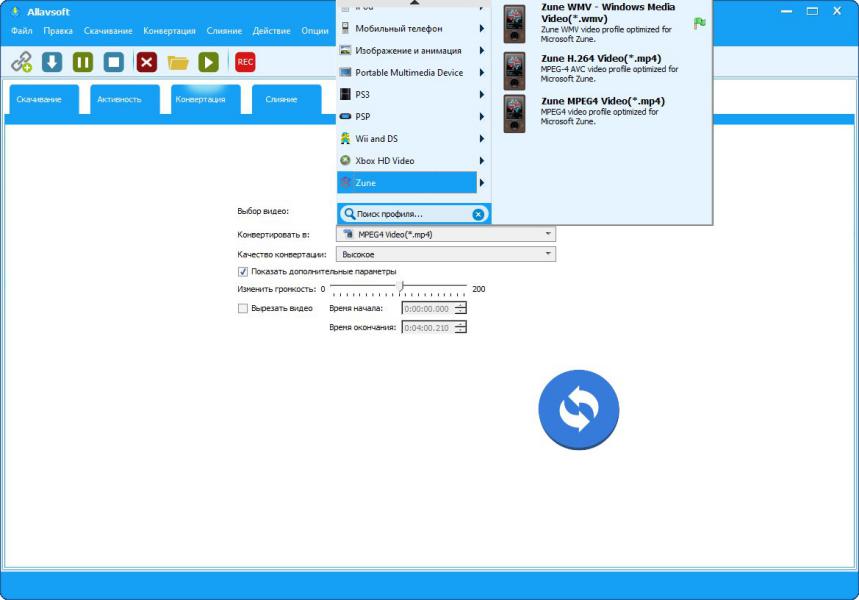
Task: Click the Поиск профиля search field
Action: click(414, 214)
